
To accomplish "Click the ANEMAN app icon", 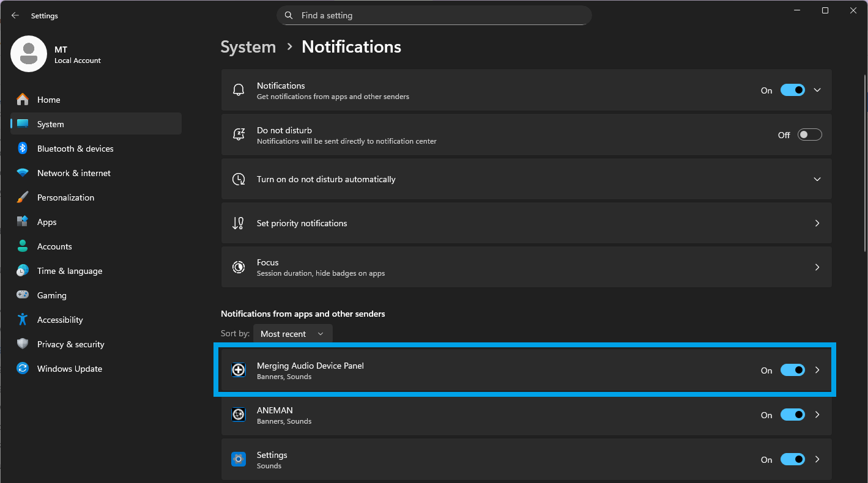I will click(239, 415).
